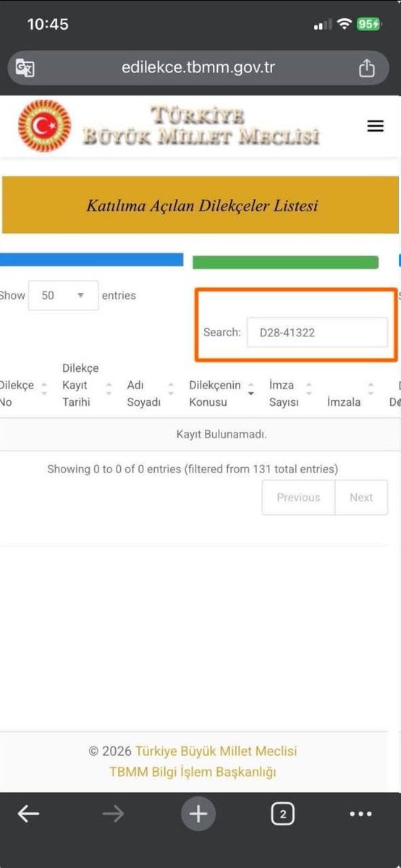Click the Previous pagination button
This screenshot has height=868, width=401.
click(x=298, y=498)
